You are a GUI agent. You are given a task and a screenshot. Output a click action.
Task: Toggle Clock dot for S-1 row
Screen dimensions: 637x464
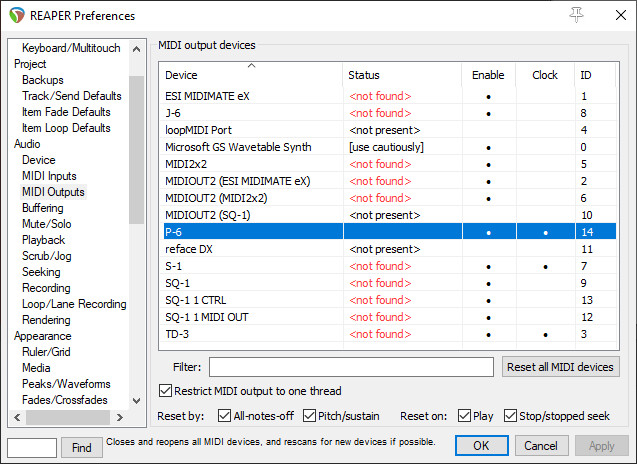pyautogui.click(x=545, y=267)
